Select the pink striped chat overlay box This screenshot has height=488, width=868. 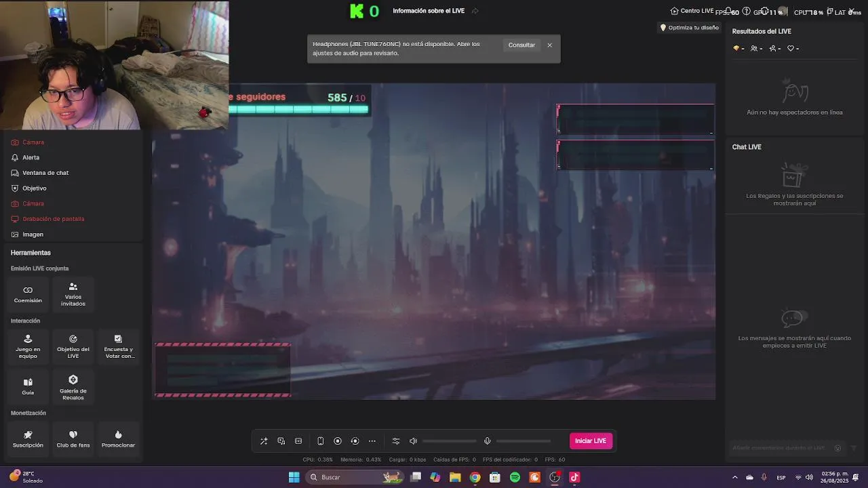pyautogui.click(x=223, y=369)
